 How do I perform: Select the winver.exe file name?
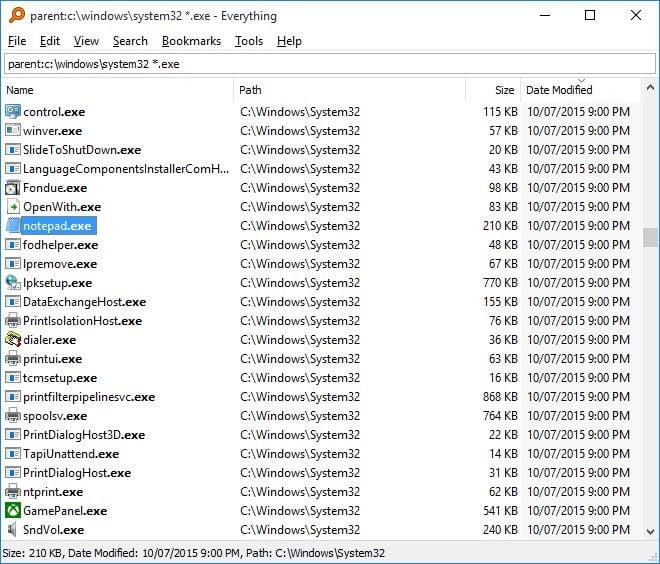[x=53, y=130]
